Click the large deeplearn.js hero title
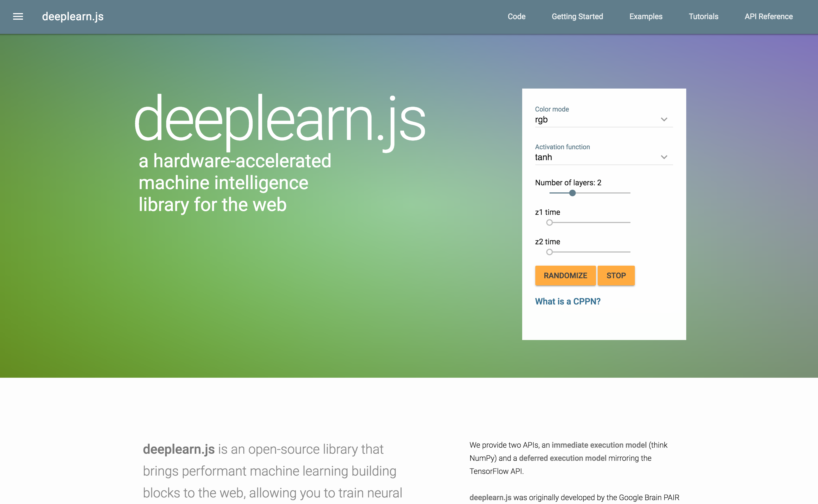The image size is (818, 504). tap(280, 120)
